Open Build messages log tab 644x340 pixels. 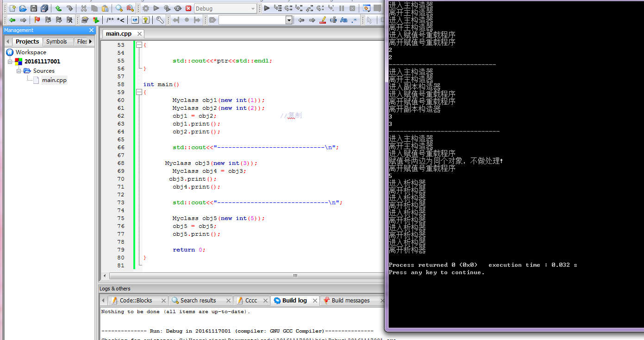point(350,300)
